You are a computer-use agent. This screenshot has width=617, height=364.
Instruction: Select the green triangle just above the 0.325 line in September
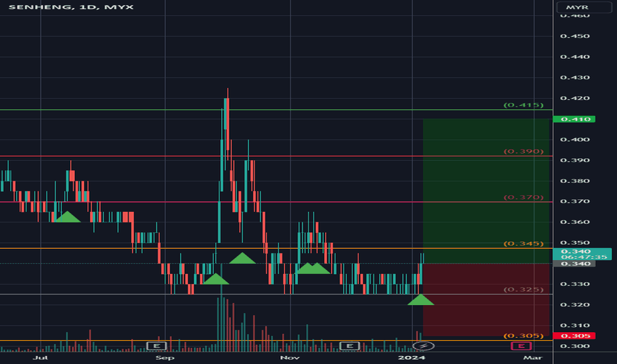click(x=215, y=279)
